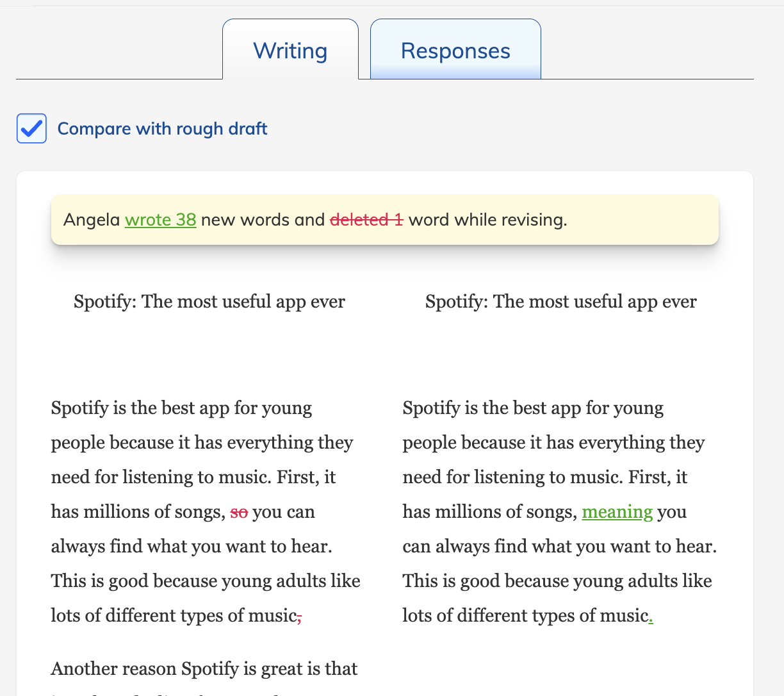
Task: Click the added green period after 'music' on the right
Action: tap(651, 618)
